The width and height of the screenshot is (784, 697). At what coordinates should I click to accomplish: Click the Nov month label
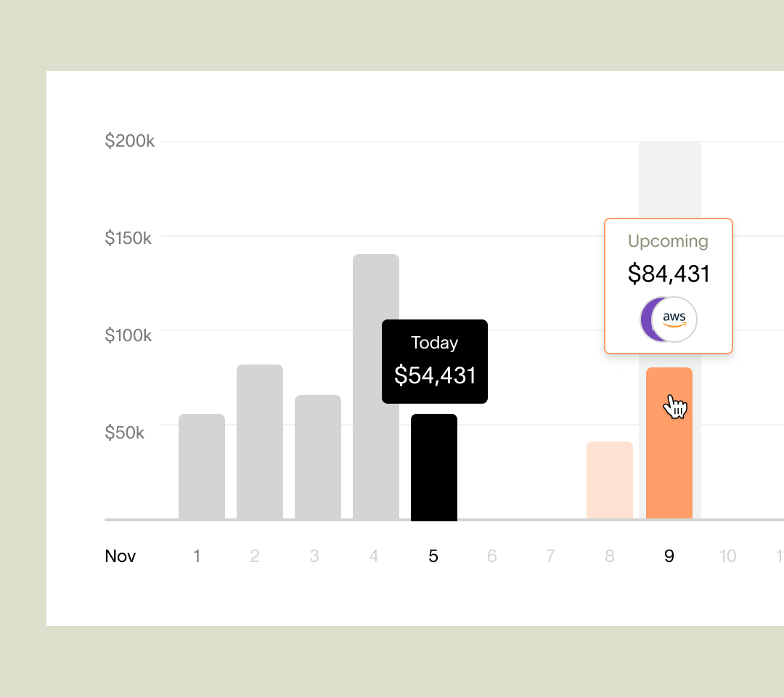(x=121, y=556)
